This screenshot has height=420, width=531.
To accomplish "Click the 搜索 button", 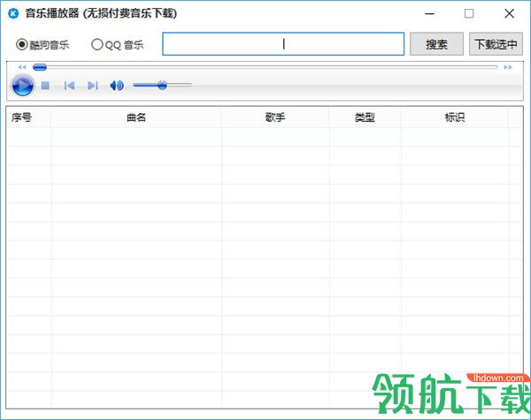I will click(x=436, y=44).
